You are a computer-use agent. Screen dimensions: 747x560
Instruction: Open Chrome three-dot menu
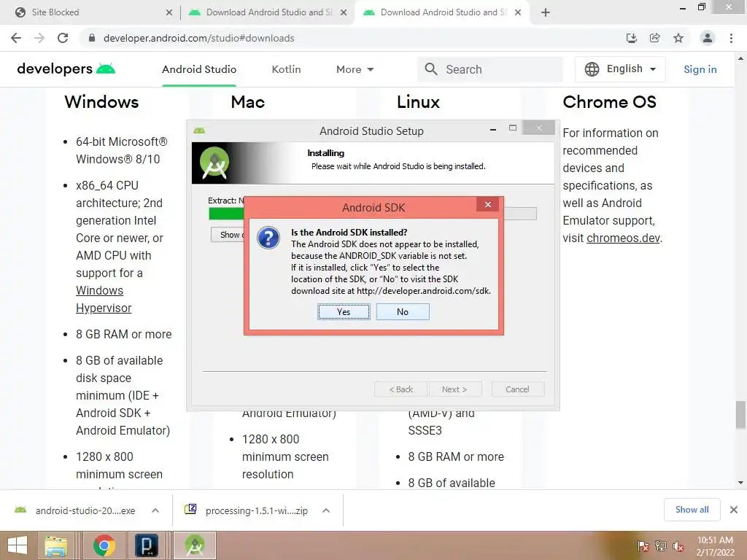tap(731, 38)
